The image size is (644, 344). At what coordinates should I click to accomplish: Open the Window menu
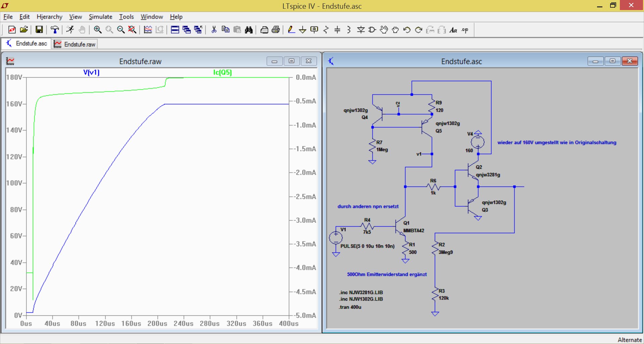pyautogui.click(x=152, y=17)
